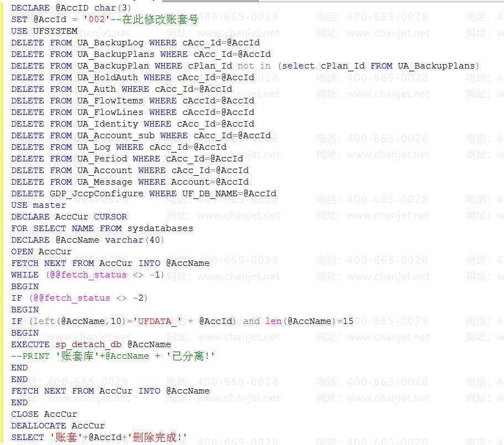The image size is (504, 445).
Task: Click the GDP_JccpConfigure delete statement
Action: [x=144, y=193]
